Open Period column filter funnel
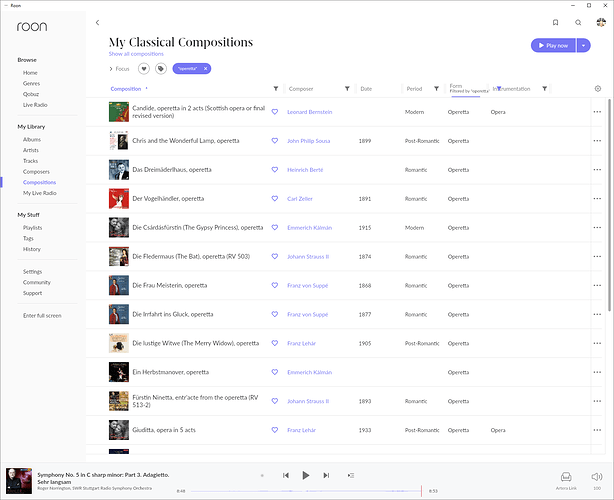The image size is (614, 500). pos(436,88)
